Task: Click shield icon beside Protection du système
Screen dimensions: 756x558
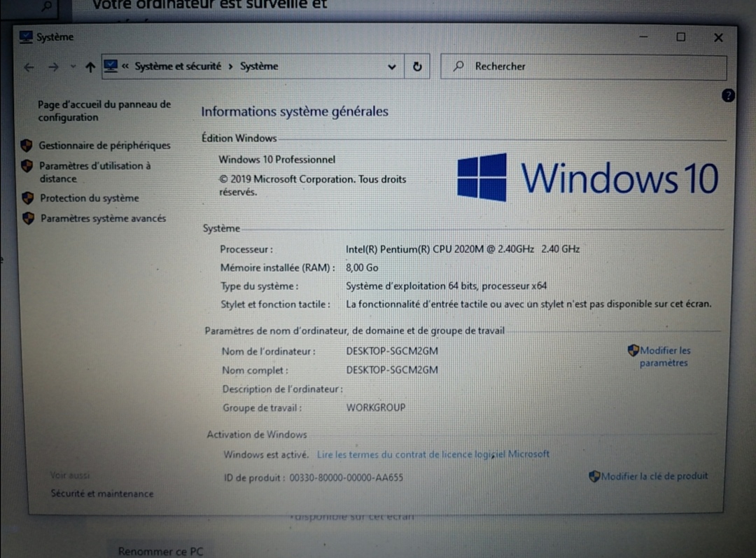Action: pyautogui.click(x=28, y=198)
